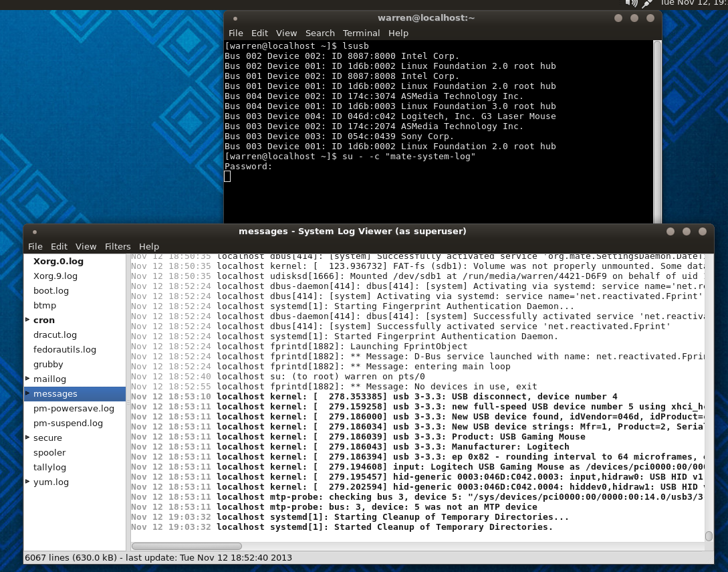This screenshot has width=728, height=572.
Task: Open the Edit menu in the terminal window
Action: [x=259, y=33]
